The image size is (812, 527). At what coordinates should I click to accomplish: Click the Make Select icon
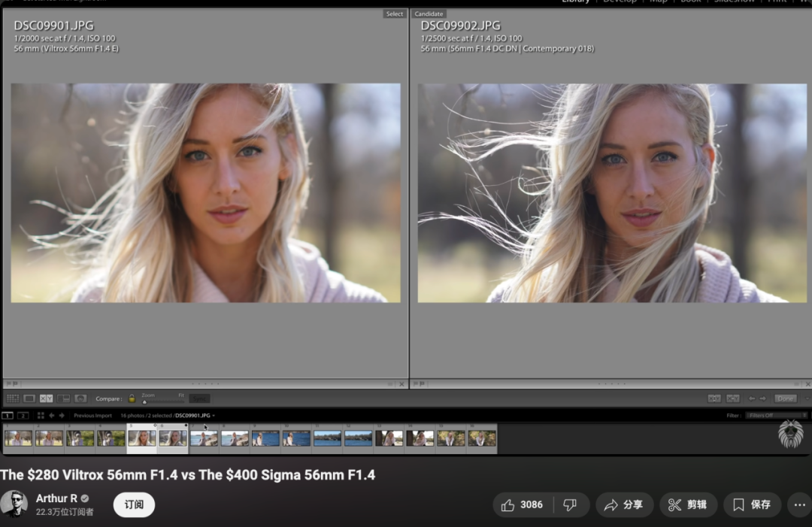(733, 398)
